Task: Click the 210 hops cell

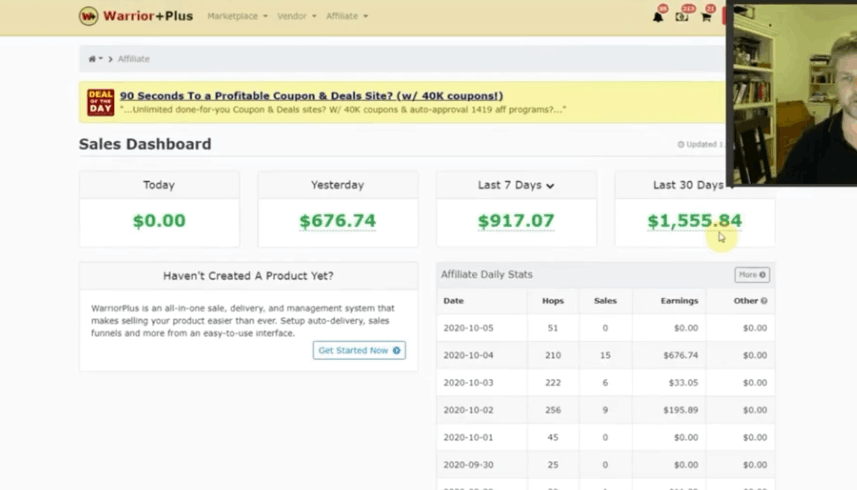Action: pos(553,355)
